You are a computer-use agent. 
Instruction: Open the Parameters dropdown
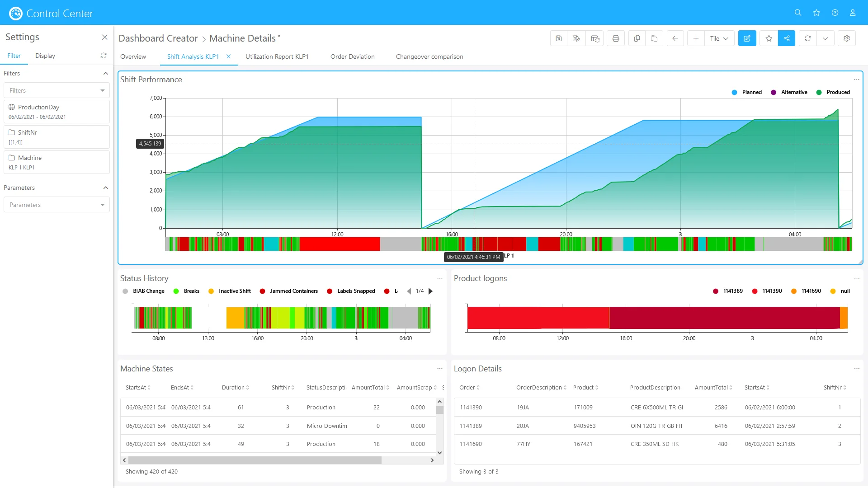tap(57, 205)
